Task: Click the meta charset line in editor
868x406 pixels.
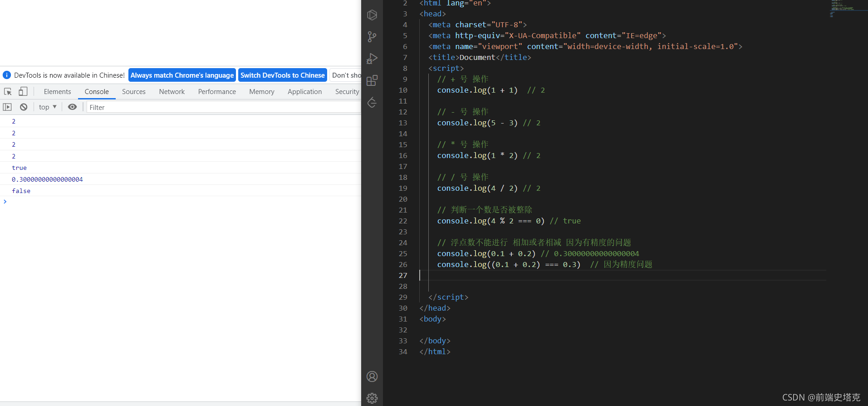Action: tap(477, 25)
